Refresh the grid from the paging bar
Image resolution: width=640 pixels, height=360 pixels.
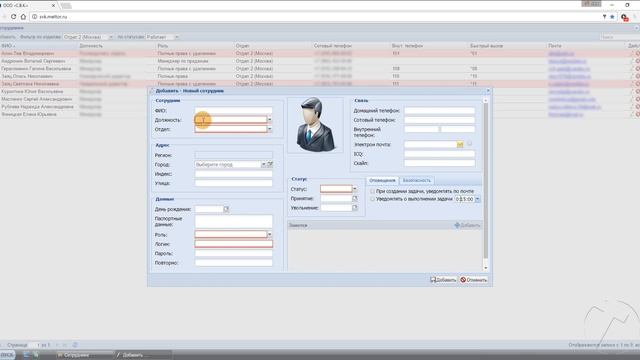(75, 345)
